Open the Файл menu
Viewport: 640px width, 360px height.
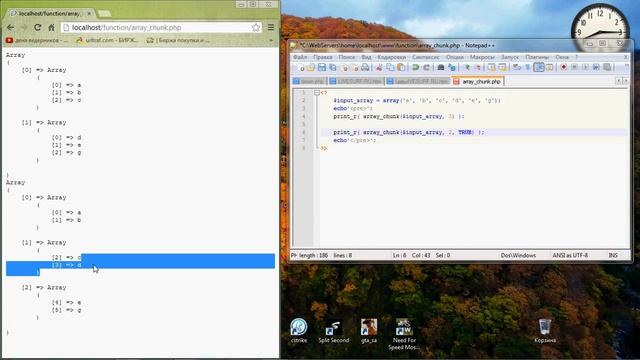click(300, 57)
